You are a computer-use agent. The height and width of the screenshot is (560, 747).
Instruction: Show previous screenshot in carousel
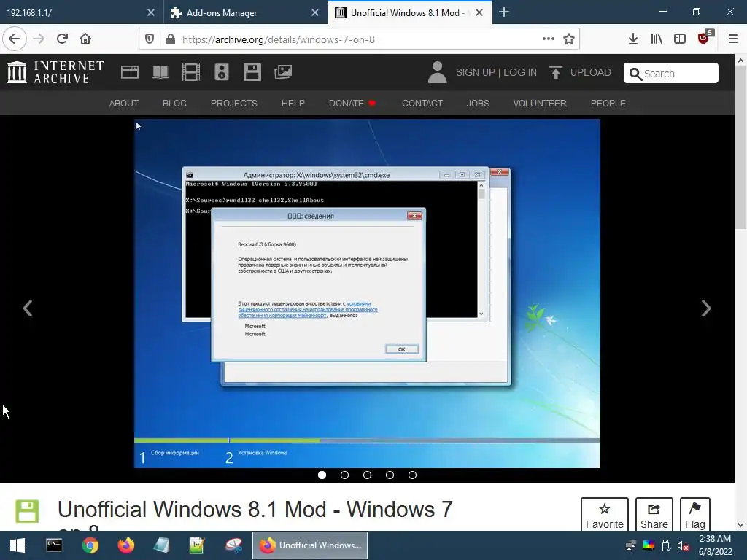28,308
